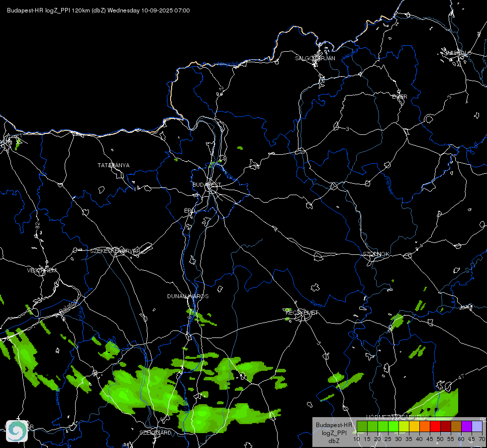Select the 20-25 dBZ green legend swatch
Image resolution: width=487 pixels, height=448 pixels.
point(383,427)
